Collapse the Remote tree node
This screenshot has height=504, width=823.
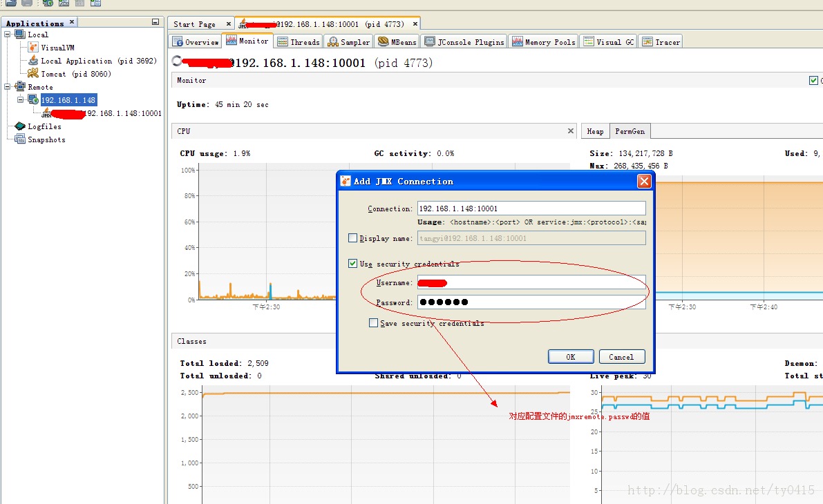coord(8,87)
